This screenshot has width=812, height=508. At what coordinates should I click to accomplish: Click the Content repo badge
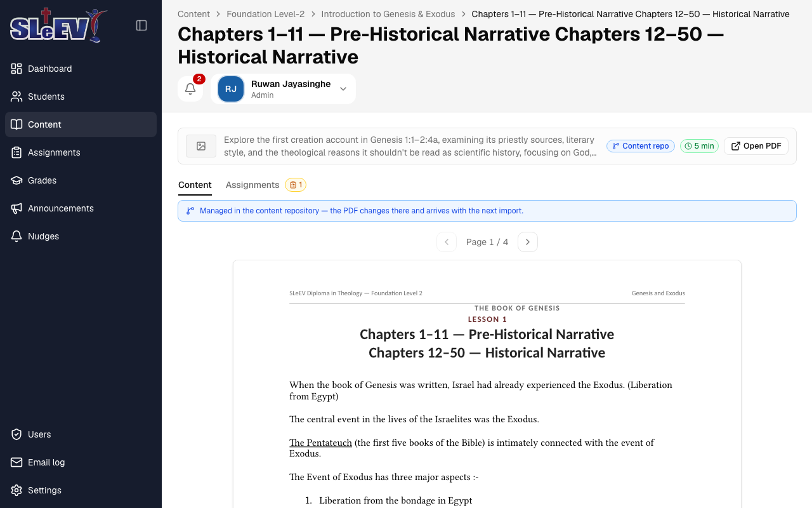point(641,146)
